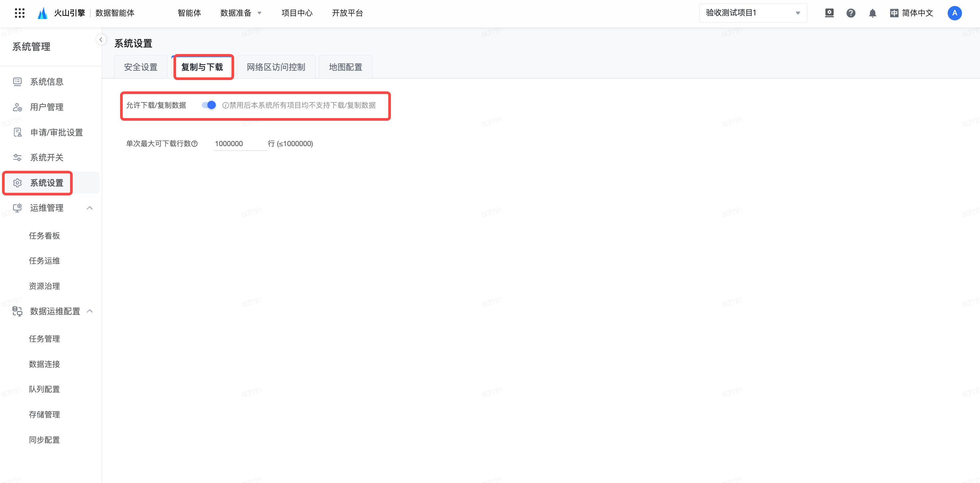Viewport: 980px width, 483px height.
Task: Collapse the left sidebar with arrow button
Action: [x=101, y=40]
